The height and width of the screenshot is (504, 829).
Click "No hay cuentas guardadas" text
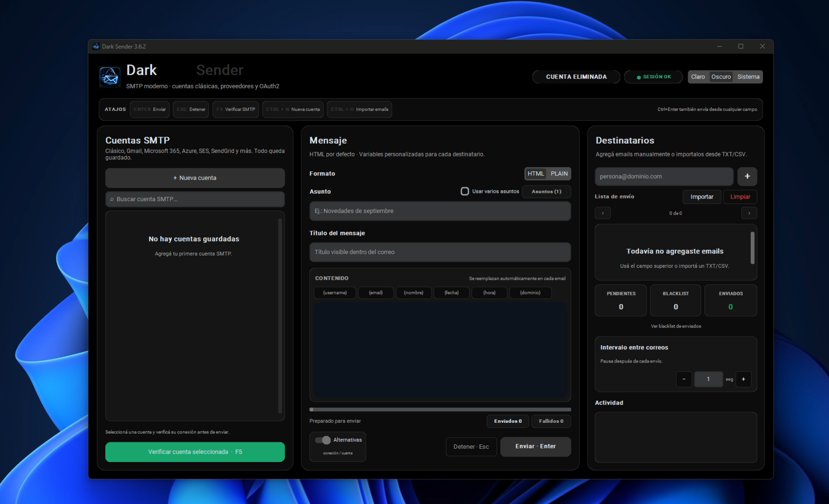194,239
